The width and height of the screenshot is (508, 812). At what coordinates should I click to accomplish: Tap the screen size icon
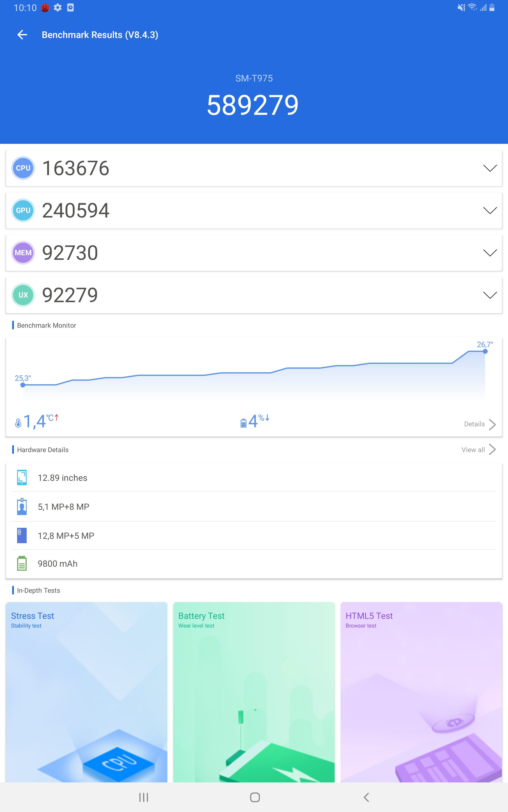(x=22, y=477)
